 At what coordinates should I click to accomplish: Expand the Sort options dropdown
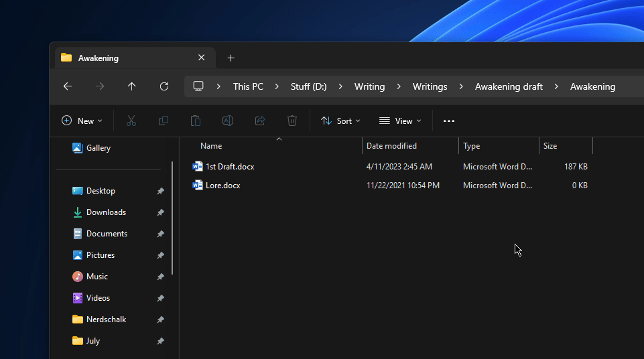point(340,121)
